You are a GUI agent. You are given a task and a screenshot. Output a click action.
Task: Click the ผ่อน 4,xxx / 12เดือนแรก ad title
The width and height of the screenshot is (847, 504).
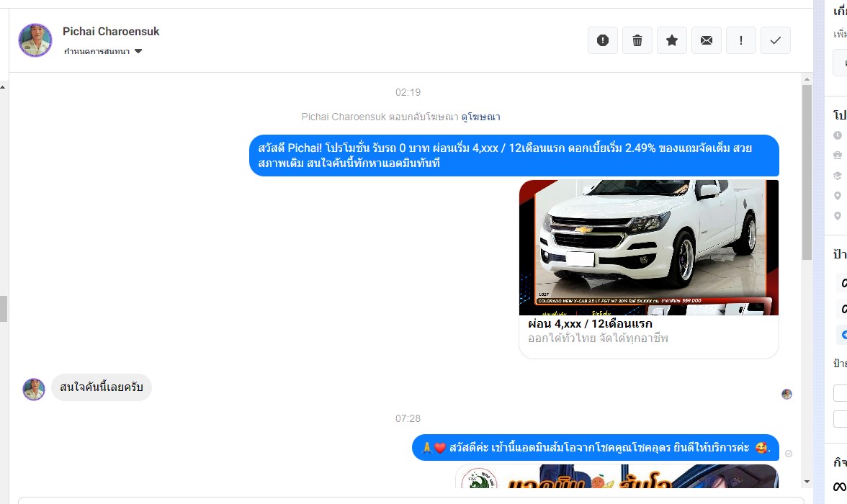coord(590,323)
